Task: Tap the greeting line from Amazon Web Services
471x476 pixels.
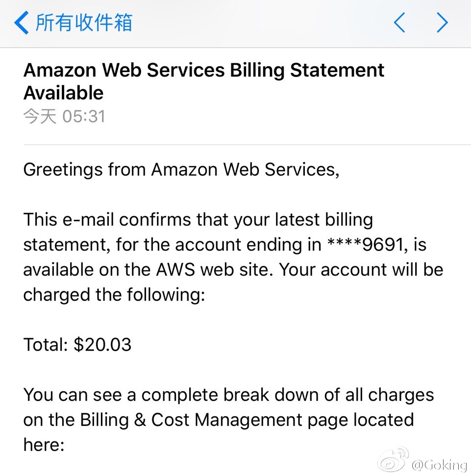Action: (181, 170)
